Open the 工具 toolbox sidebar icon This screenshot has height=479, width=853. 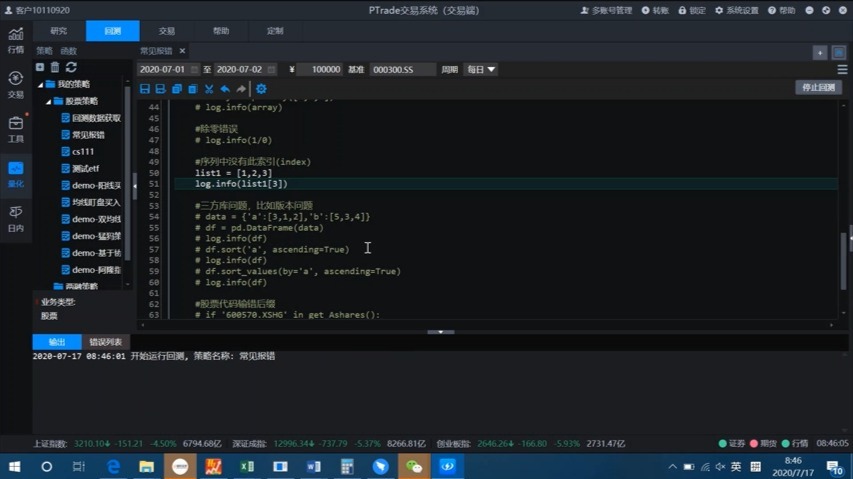click(x=15, y=129)
